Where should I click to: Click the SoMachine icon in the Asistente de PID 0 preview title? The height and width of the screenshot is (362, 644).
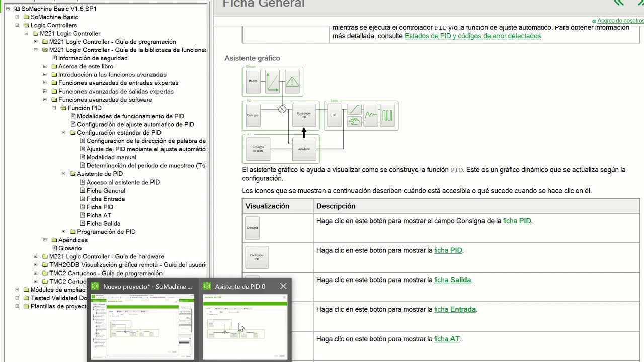point(207,286)
